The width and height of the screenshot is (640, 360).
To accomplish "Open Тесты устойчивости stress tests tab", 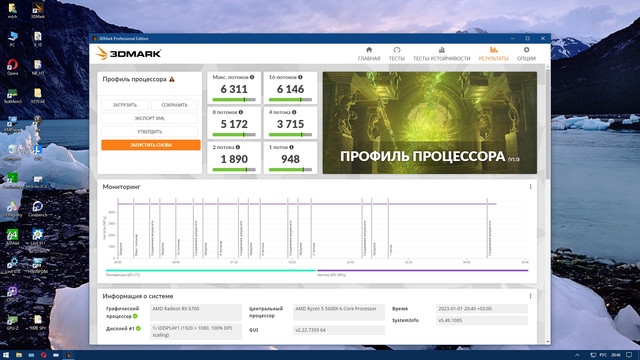I will [x=442, y=54].
